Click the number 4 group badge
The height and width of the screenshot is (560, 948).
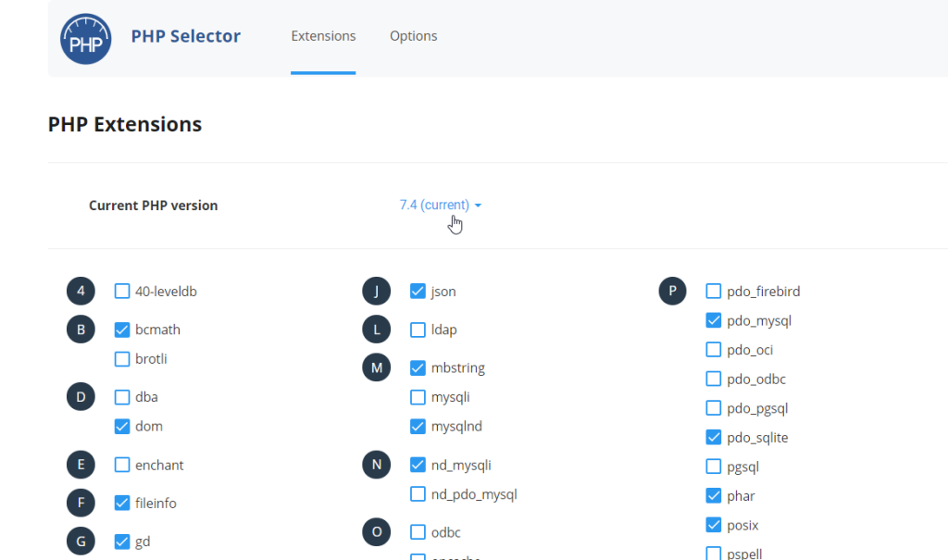pos(81,292)
